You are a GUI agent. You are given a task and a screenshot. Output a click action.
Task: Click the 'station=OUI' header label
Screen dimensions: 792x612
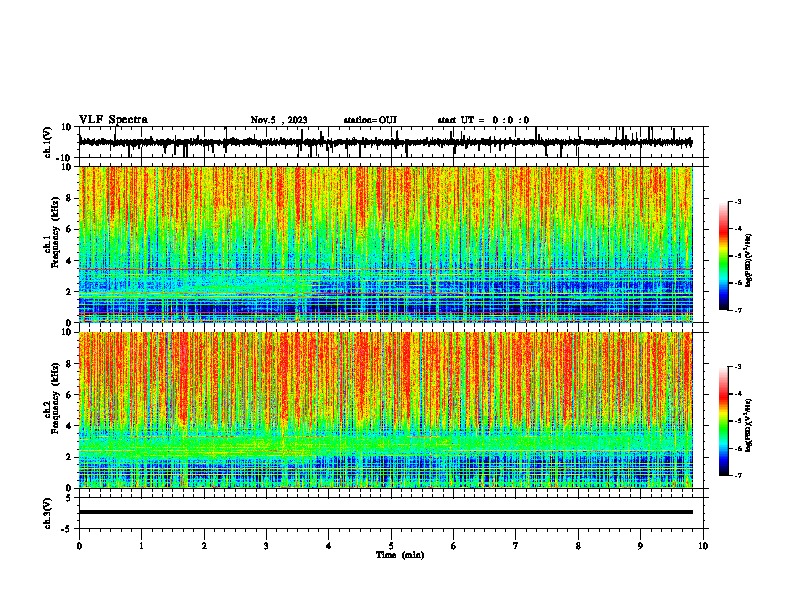[x=370, y=120]
